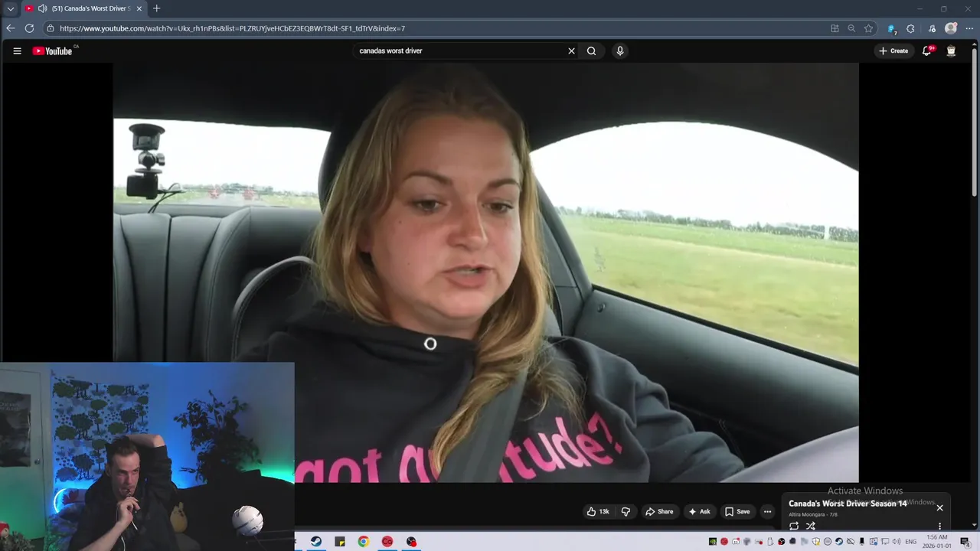This screenshot has width=980, height=551.
Task: Go to YouTube home via logo
Action: tap(52, 51)
